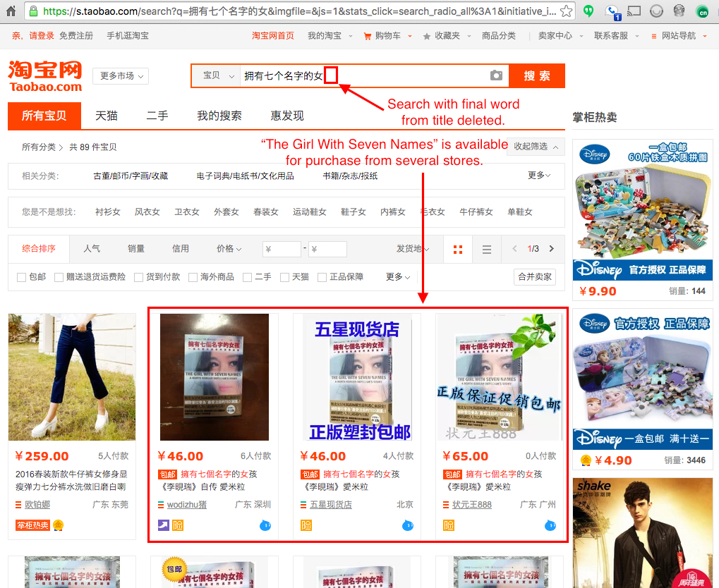Check the 货到付款 checkbox
Image resolution: width=719 pixels, height=588 pixels.
[x=138, y=277]
